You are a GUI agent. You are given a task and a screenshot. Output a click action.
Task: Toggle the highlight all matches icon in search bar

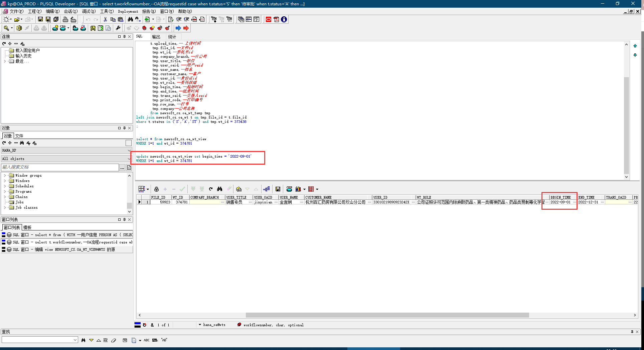point(106,340)
